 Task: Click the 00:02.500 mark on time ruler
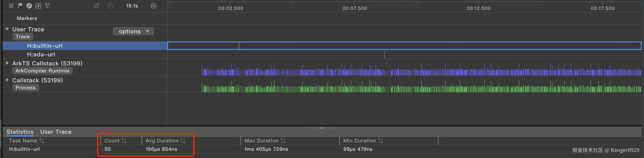[x=231, y=8]
